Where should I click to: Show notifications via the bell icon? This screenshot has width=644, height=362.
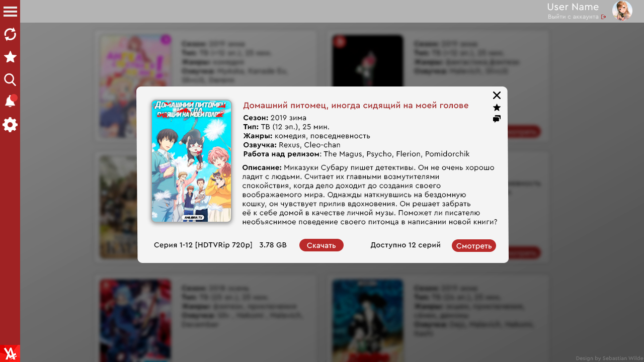pos(10,101)
